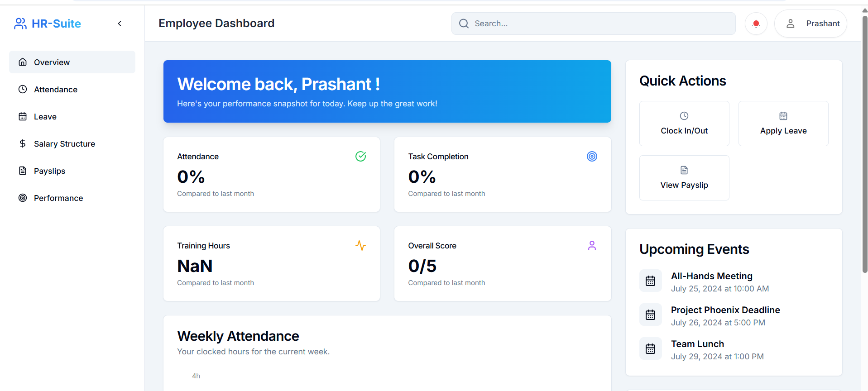
Task: Click the July 29, 2024 at 1:00 PM date
Action: [717, 357]
